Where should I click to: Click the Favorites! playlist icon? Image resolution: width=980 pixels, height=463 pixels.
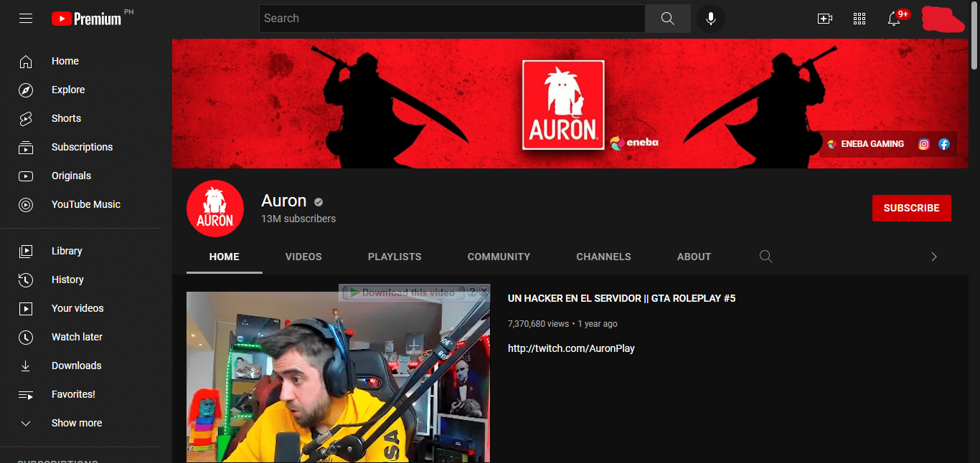26,395
